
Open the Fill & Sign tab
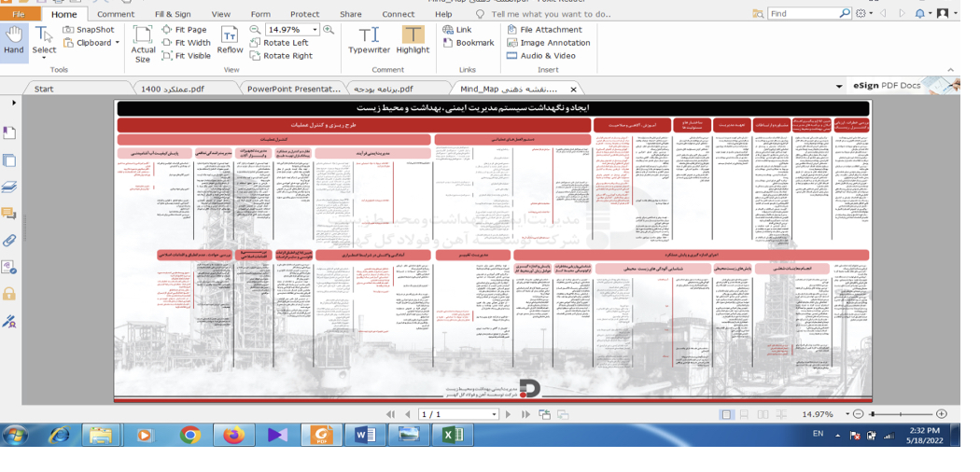[173, 14]
